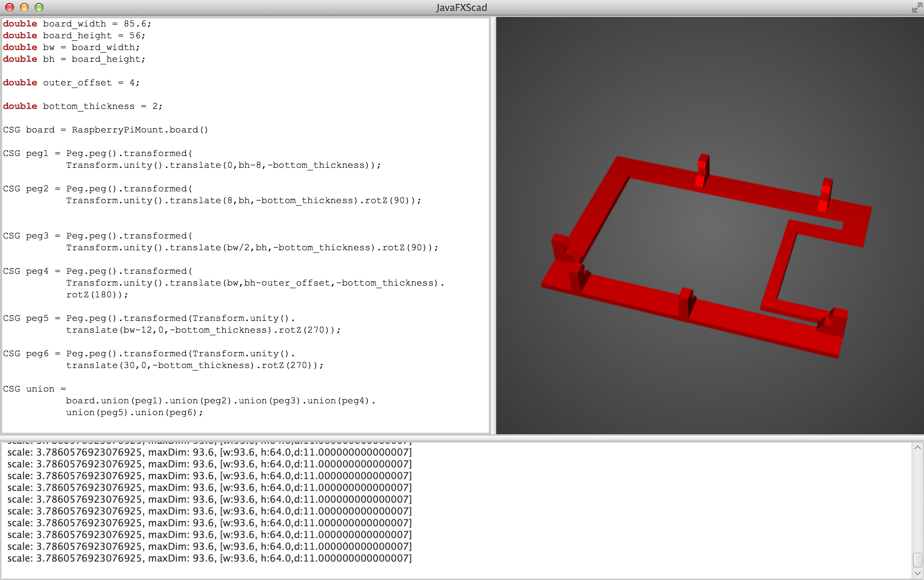Click the JavaFXScad window title
The height and width of the screenshot is (580, 924).
click(x=461, y=7)
